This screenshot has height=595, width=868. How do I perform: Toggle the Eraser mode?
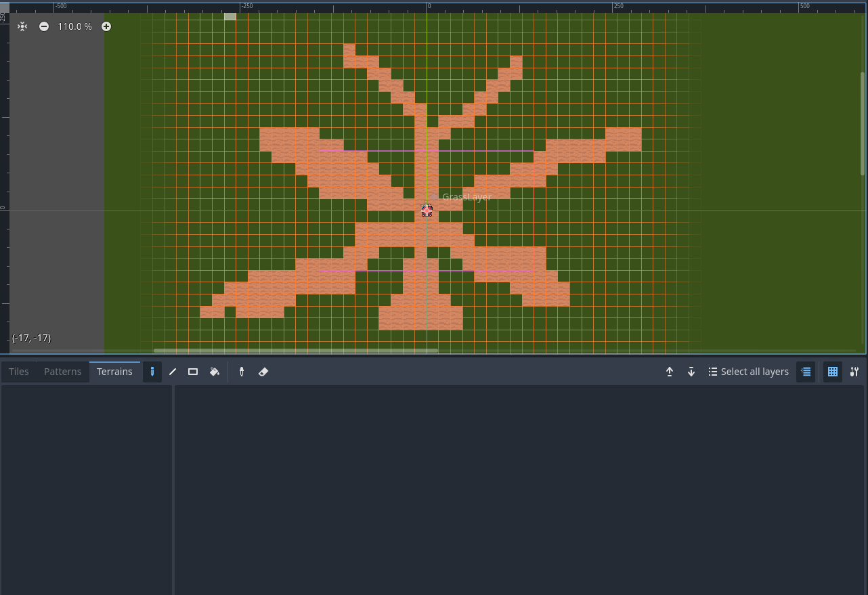263,372
